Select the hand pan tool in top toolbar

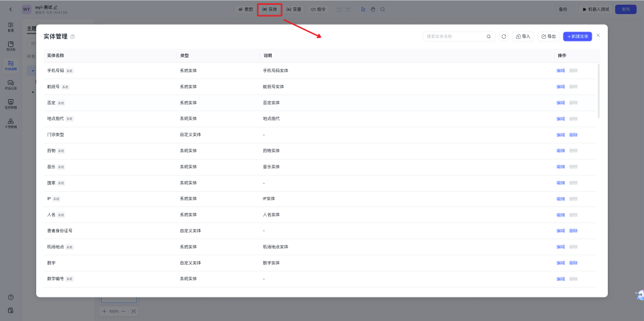pyautogui.click(x=372, y=9)
